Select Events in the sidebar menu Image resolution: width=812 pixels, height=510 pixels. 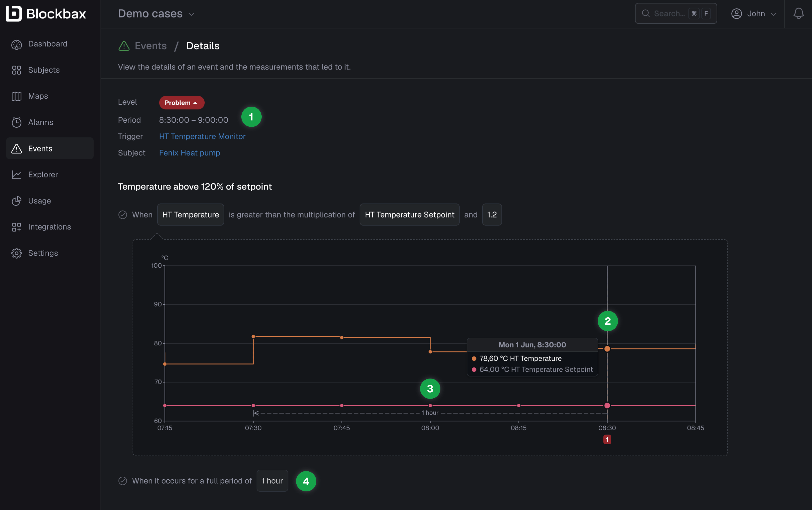[50, 148]
